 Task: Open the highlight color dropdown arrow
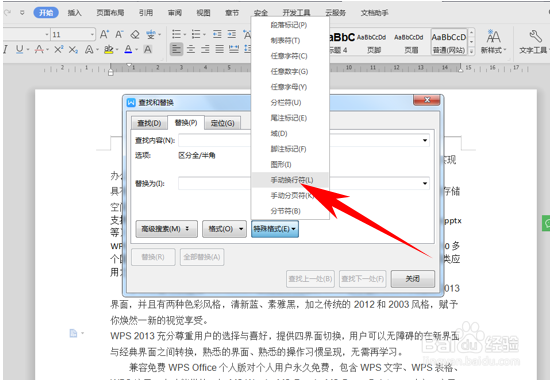pyautogui.click(x=117, y=50)
